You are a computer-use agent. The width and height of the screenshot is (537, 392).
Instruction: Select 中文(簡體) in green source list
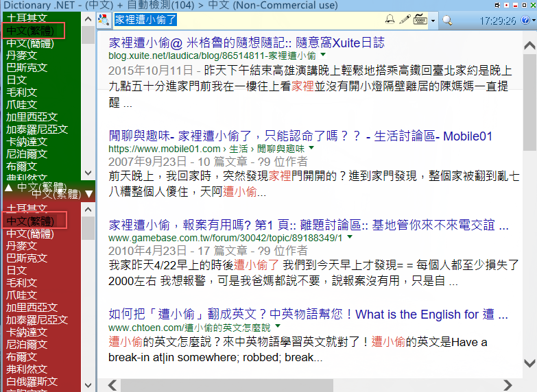[x=30, y=43]
